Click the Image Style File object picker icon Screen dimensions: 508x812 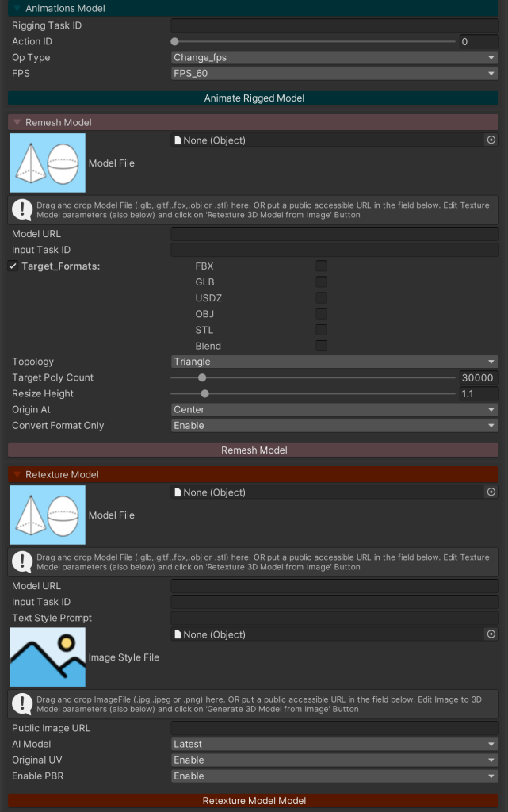point(491,634)
